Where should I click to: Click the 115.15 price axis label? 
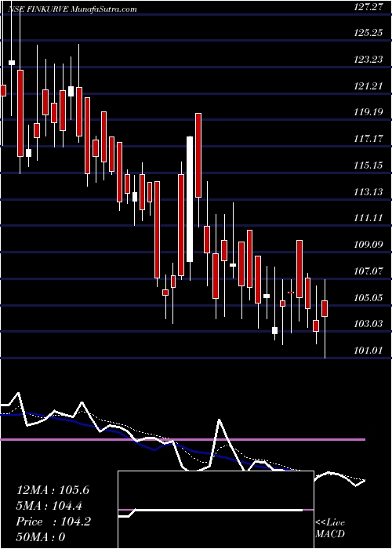click(367, 165)
